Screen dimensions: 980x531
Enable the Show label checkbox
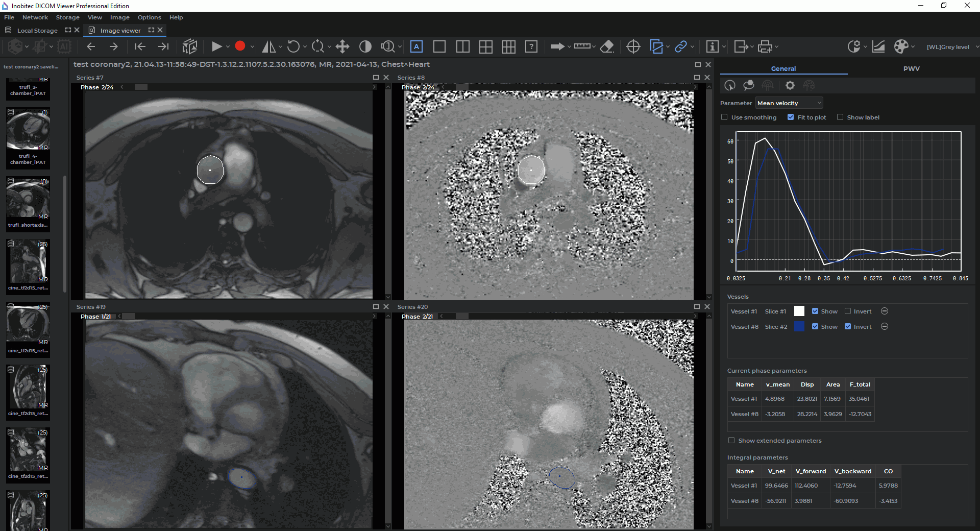pos(840,117)
